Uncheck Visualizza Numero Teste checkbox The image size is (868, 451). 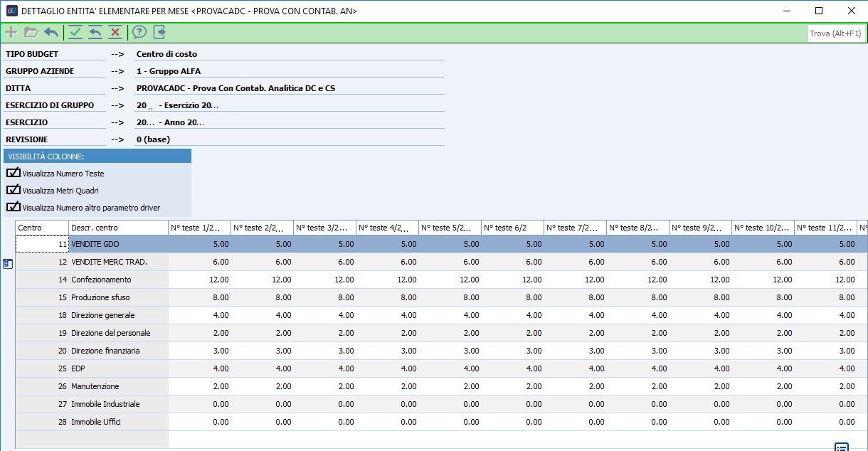point(14,173)
